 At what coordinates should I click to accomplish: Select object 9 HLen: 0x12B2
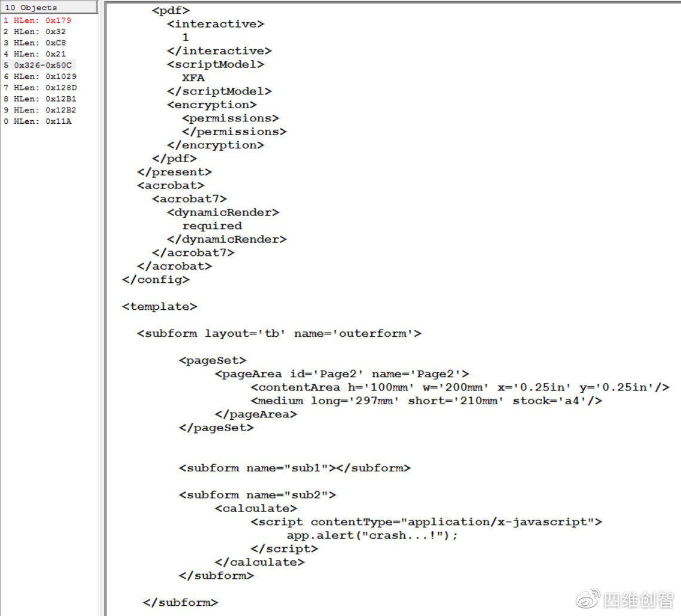pos(39,111)
